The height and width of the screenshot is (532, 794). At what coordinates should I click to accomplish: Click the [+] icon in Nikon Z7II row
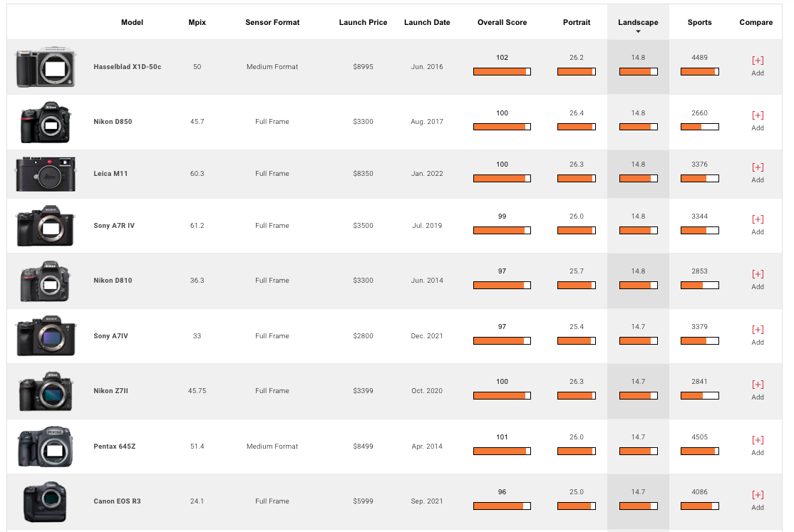coord(758,385)
